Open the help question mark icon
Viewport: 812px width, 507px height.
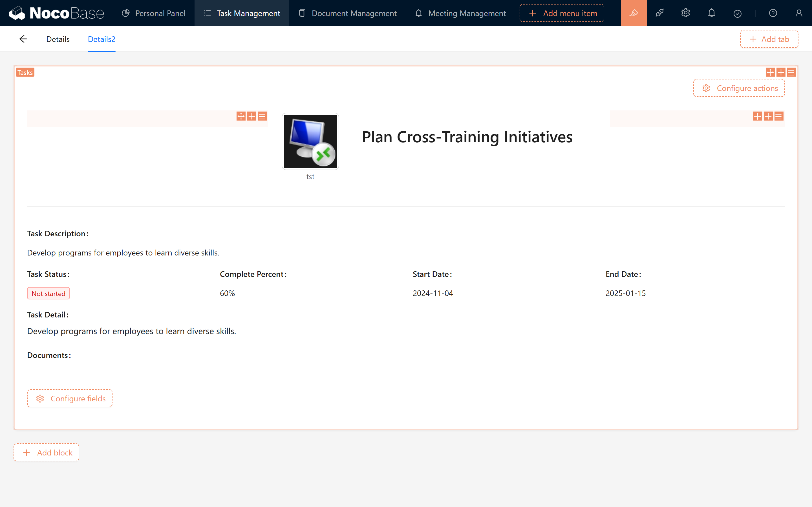(773, 13)
